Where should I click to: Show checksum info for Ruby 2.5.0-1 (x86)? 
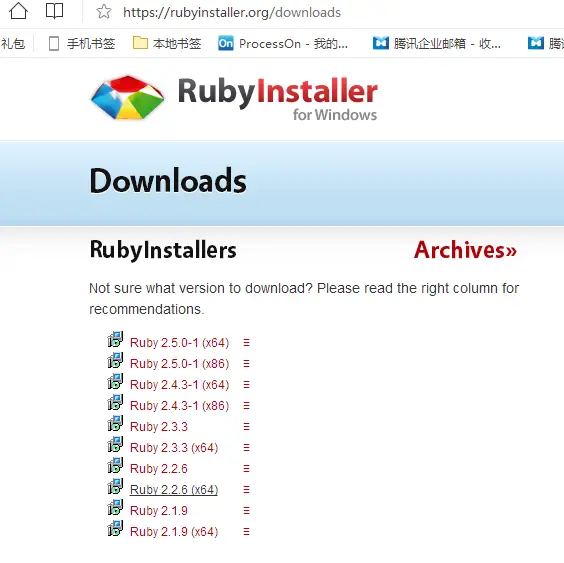tap(246, 363)
